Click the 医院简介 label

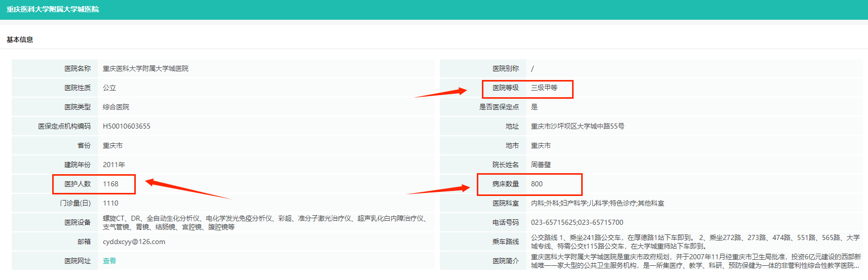point(506,261)
